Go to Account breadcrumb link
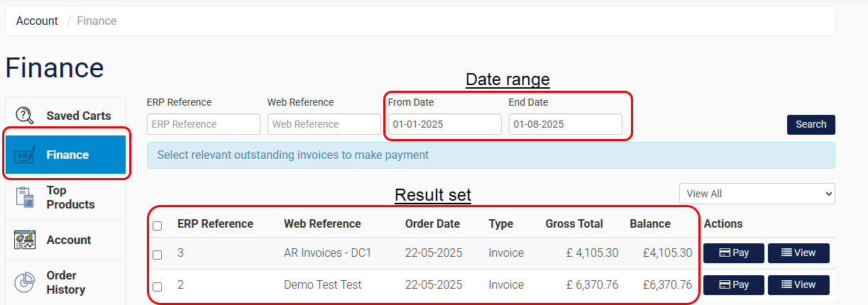The width and height of the screenshot is (868, 305). (37, 21)
